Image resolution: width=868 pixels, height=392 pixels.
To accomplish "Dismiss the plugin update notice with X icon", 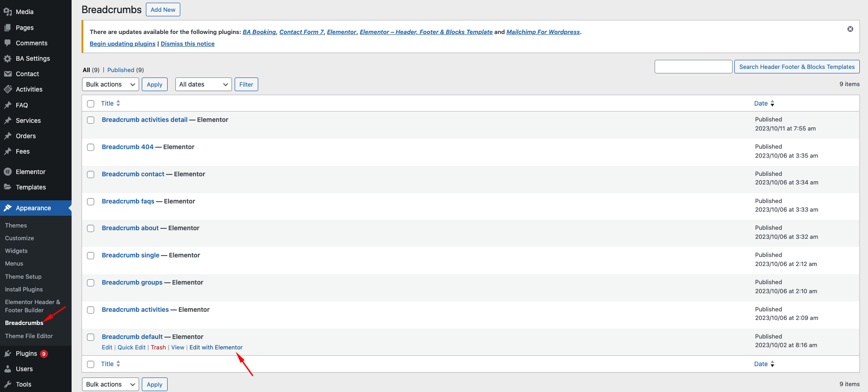I will tap(850, 29).
